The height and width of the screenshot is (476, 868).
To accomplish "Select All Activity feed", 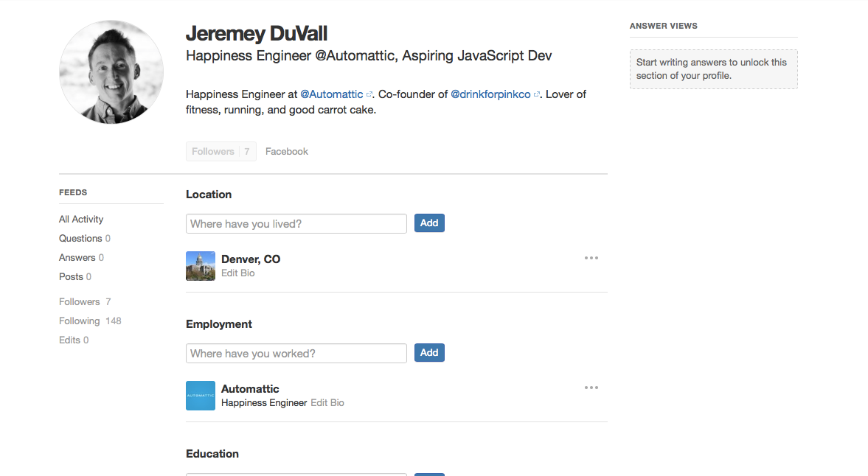I will coord(81,220).
